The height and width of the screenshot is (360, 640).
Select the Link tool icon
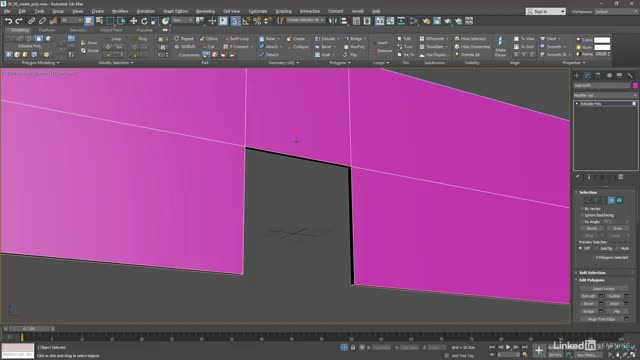coord(31,21)
